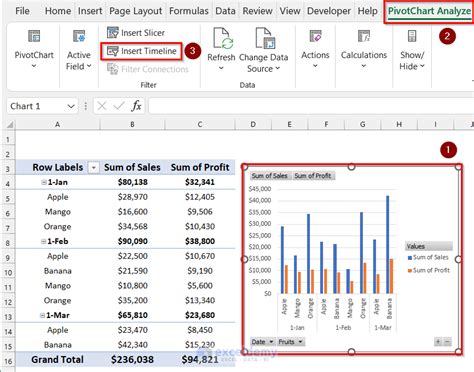Viewport: 474px width, 372px height.
Task: Click the Sum of Profit chart field button
Action: click(313, 176)
